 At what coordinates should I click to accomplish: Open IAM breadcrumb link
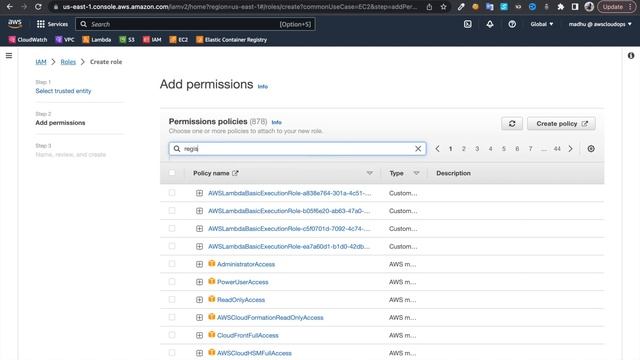(x=41, y=62)
